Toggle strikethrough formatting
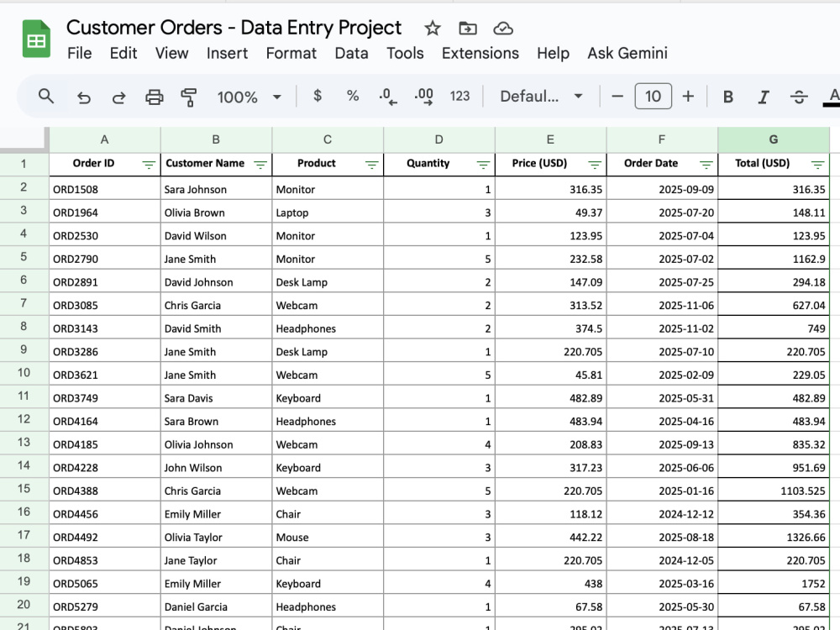The width and height of the screenshot is (840, 630). pos(799,97)
